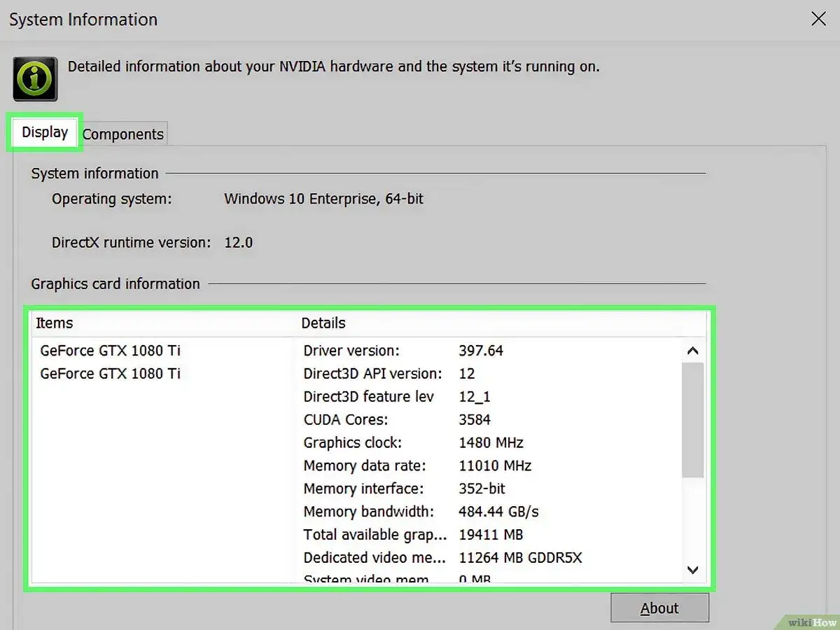This screenshot has width=840, height=630.
Task: Click the Operating system label
Action: pos(111,199)
